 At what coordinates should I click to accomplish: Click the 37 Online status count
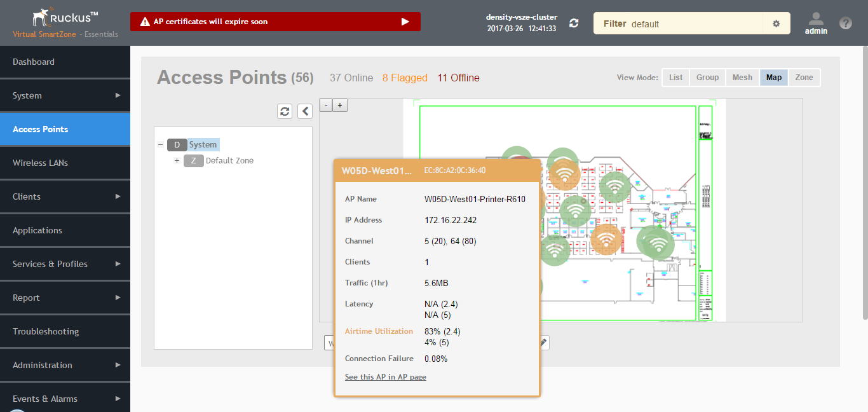coord(351,78)
